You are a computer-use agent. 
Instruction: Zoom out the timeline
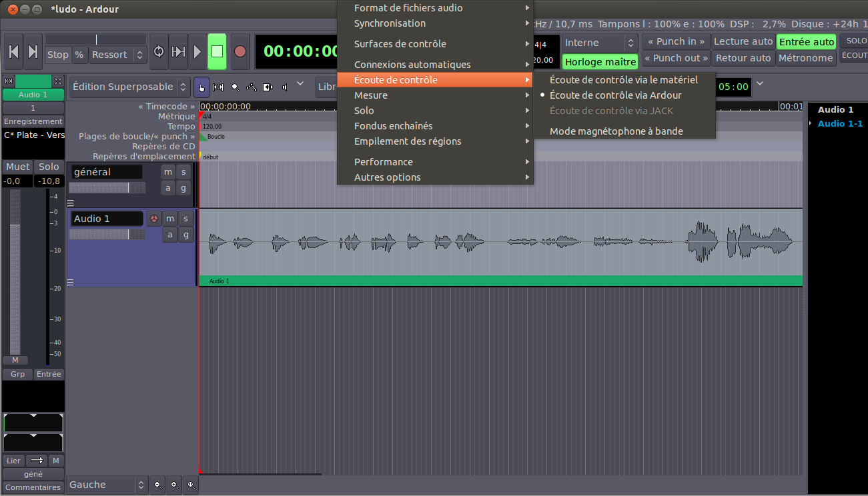[157, 485]
